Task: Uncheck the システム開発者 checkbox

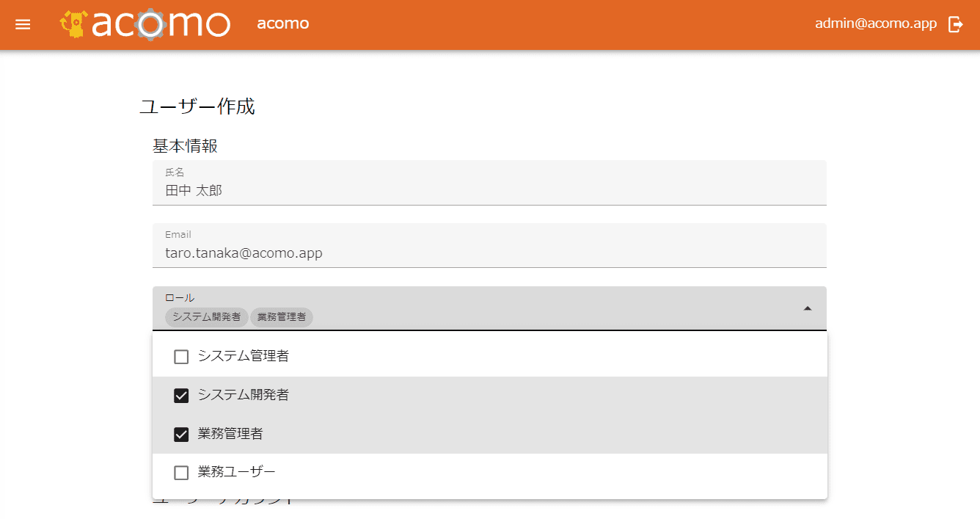Action: coord(181,396)
